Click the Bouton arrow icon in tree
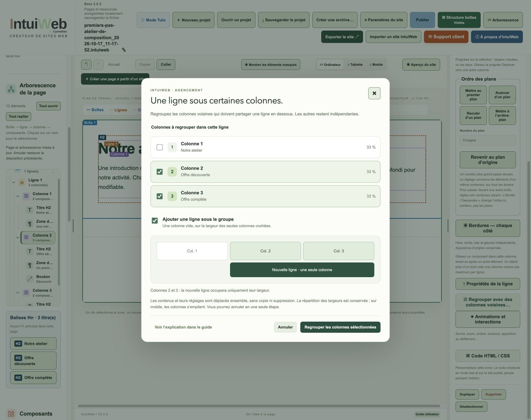Image resolution: width=531 pixels, height=420 pixels. pos(30,279)
